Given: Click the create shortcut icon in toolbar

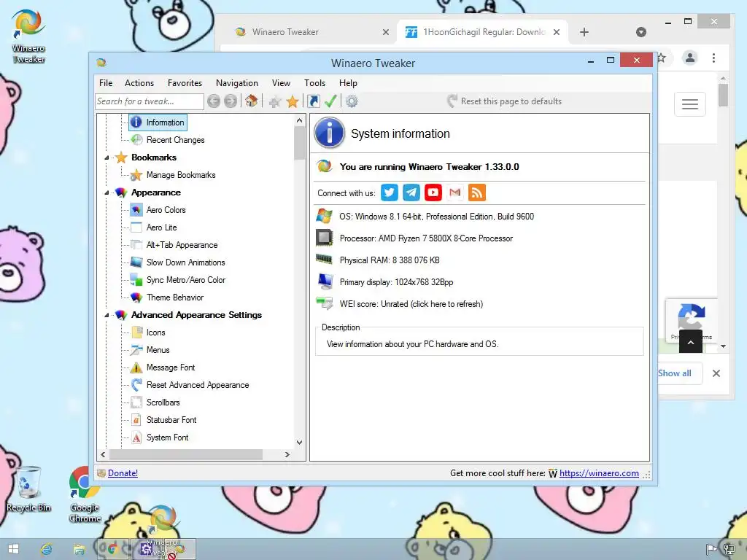Looking at the screenshot, I should pos(314,101).
